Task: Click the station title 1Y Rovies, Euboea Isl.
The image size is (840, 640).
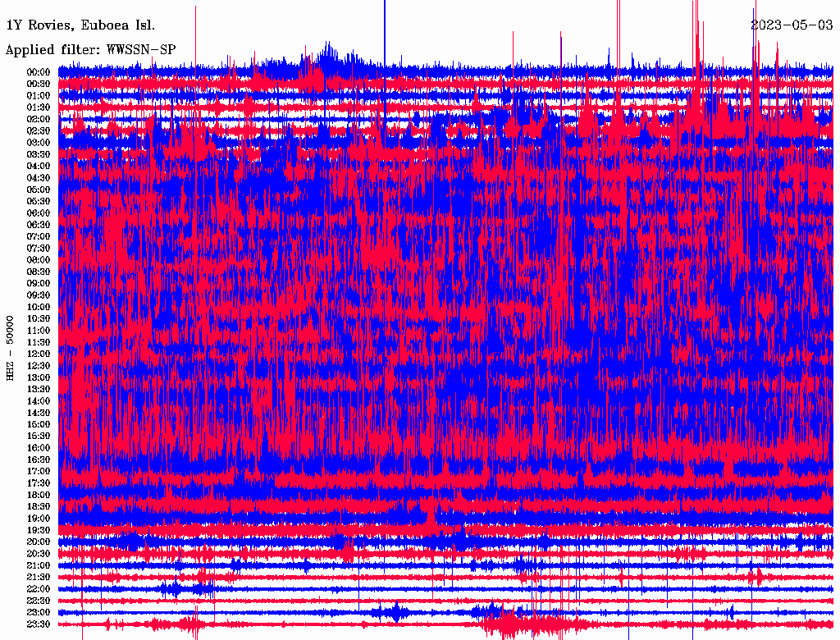Action: [80, 25]
